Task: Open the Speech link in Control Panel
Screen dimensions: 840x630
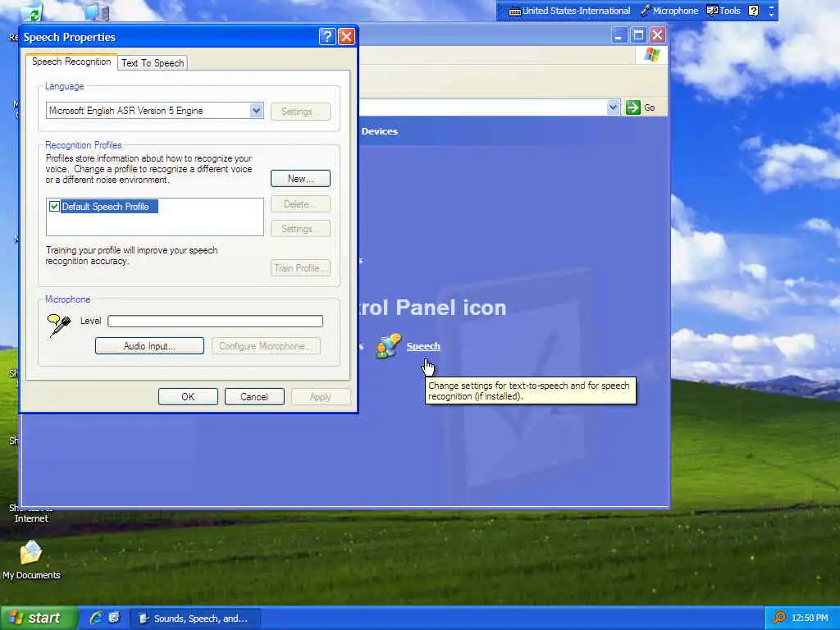Action: [x=423, y=346]
